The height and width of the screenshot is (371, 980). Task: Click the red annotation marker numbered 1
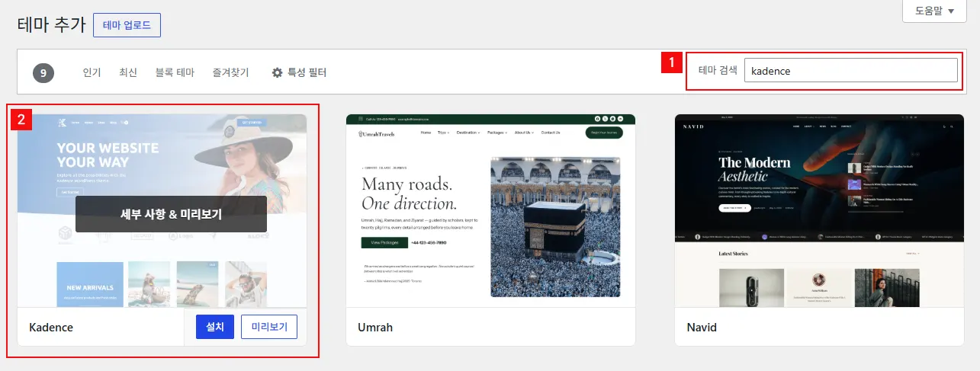coord(671,62)
